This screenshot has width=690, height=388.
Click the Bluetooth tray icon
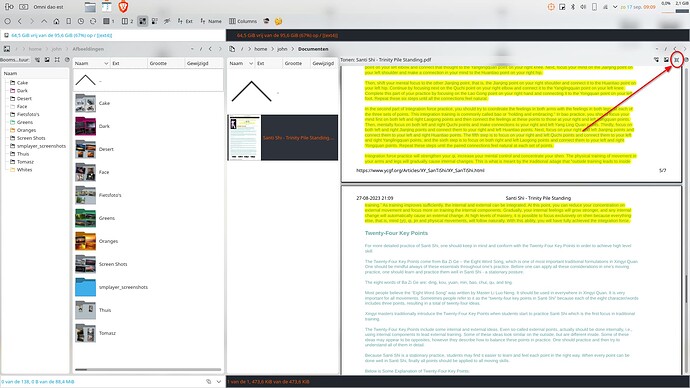pos(573,7)
